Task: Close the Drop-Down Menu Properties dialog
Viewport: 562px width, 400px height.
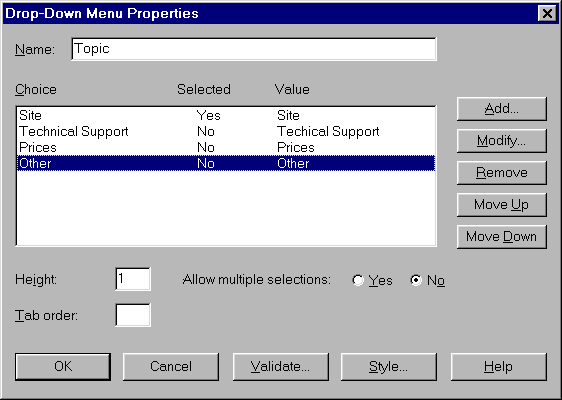Action: point(547,14)
